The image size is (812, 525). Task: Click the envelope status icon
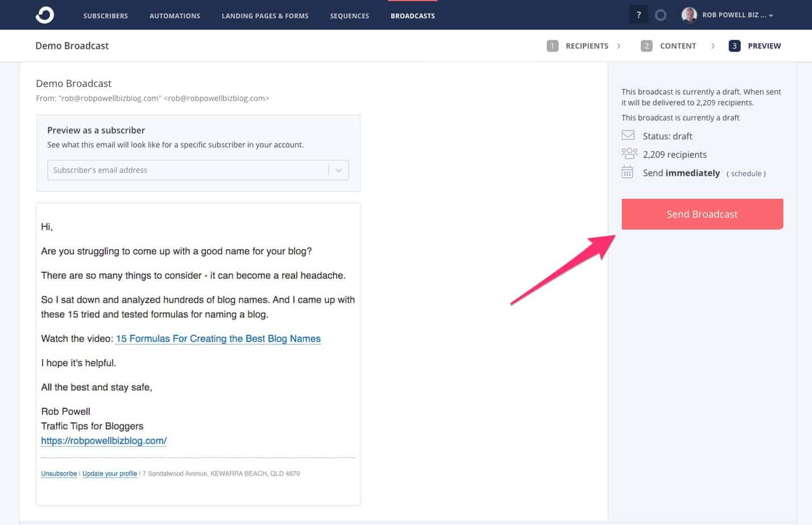[628, 135]
